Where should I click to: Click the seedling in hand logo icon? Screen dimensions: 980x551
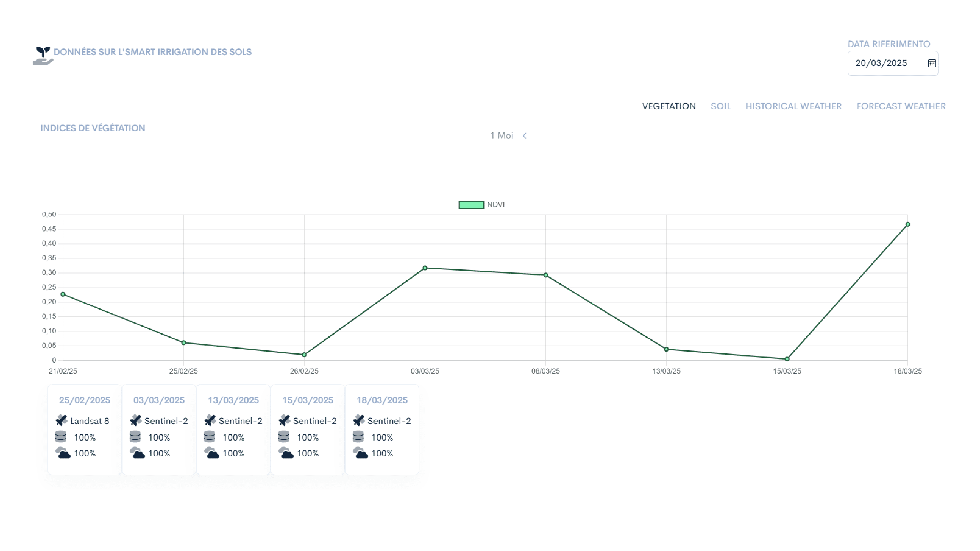pyautogui.click(x=43, y=56)
